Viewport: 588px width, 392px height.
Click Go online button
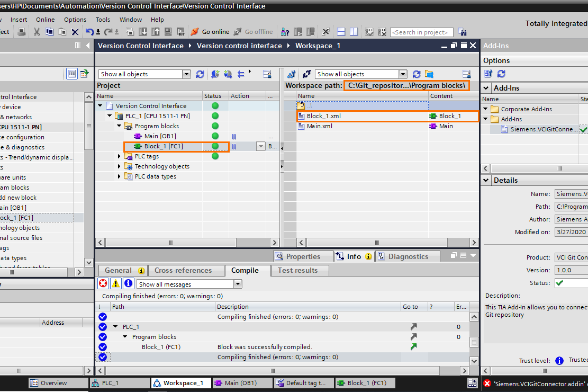[x=210, y=32]
